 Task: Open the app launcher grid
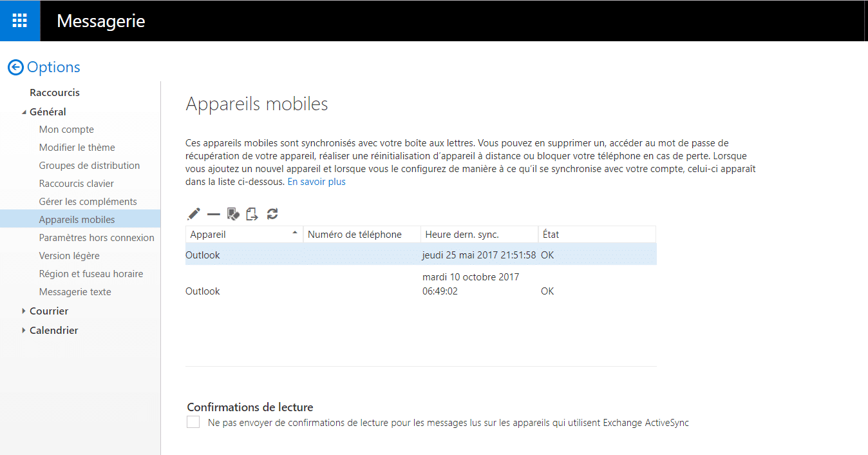click(20, 21)
